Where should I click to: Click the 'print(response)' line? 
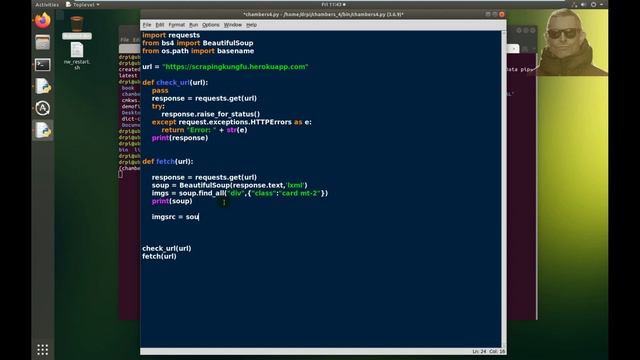click(x=180, y=138)
